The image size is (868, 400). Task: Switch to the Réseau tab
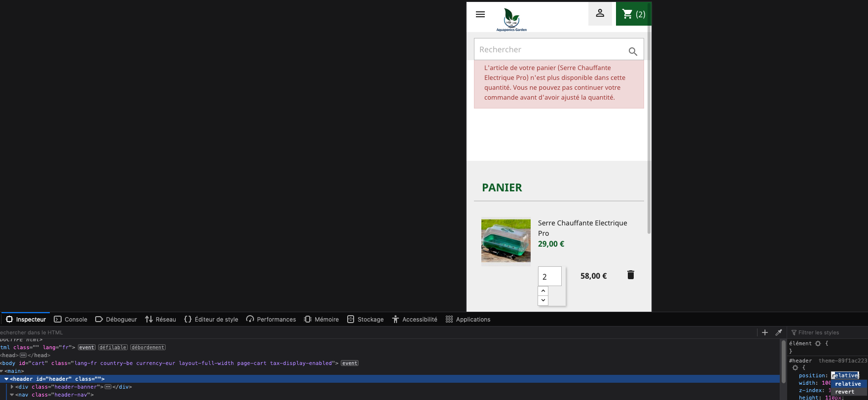pos(160,319)
